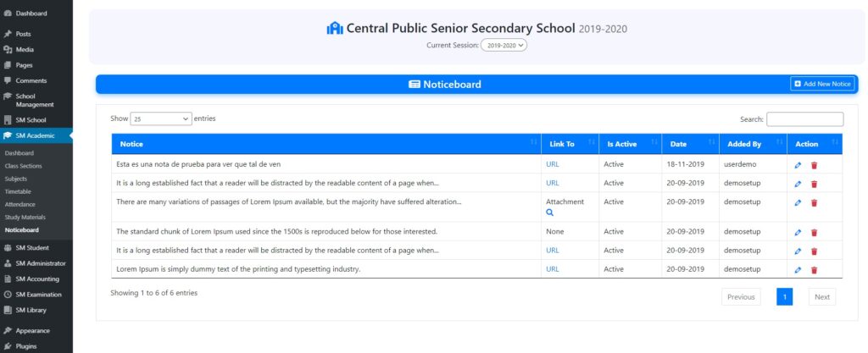Click the Appearance brush icon in sidebar
The image size is (868, 353).
coord(8,330)
